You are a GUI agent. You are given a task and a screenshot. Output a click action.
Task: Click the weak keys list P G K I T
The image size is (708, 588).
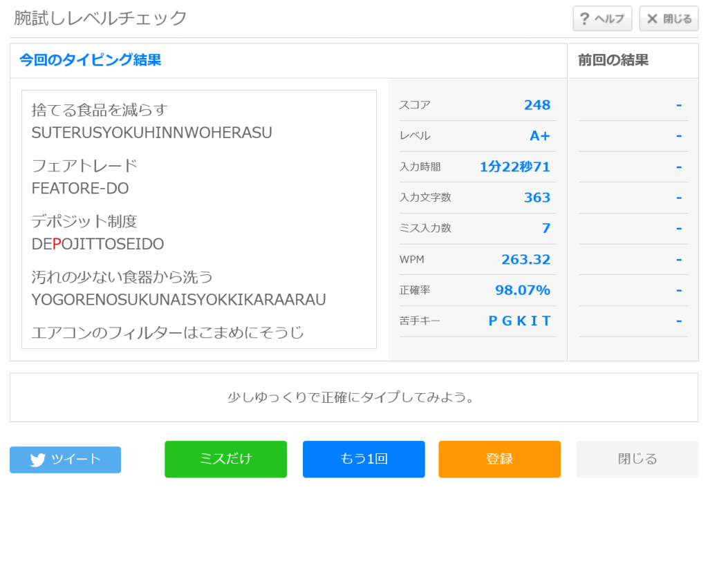(519, 321)
